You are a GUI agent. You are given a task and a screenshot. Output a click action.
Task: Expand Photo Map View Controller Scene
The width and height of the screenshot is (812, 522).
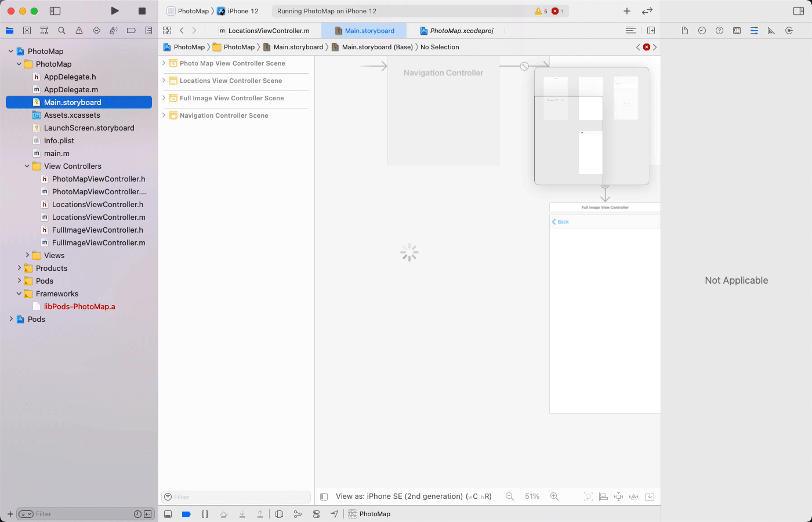(x=164, y=63)
